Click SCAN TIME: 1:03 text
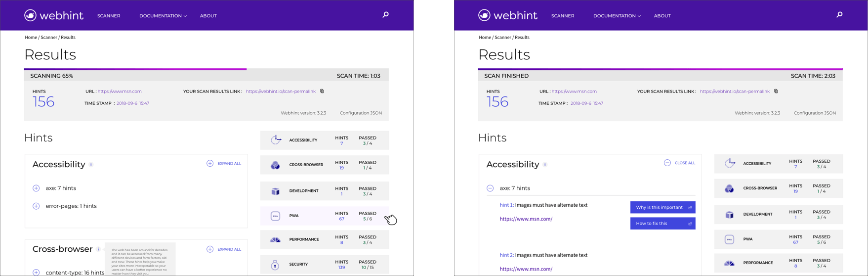Screen dimensions: 868x276 [359, 76]
